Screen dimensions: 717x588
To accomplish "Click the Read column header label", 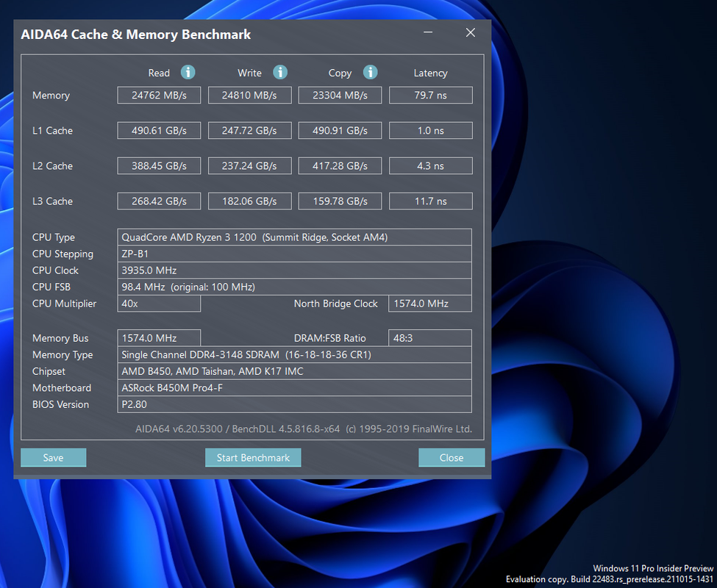I will (x=159, y=73).
